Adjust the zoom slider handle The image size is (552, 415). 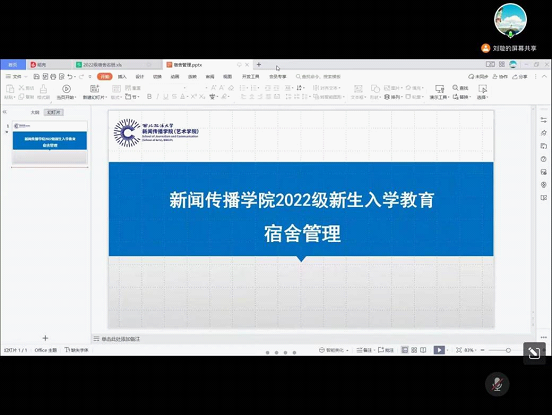[508, 350]
